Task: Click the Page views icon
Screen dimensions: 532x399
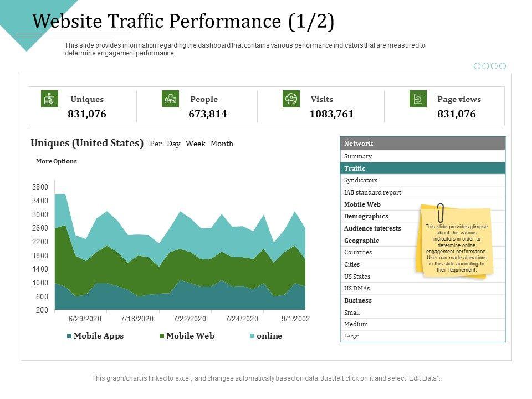Action: pos(418,99)
